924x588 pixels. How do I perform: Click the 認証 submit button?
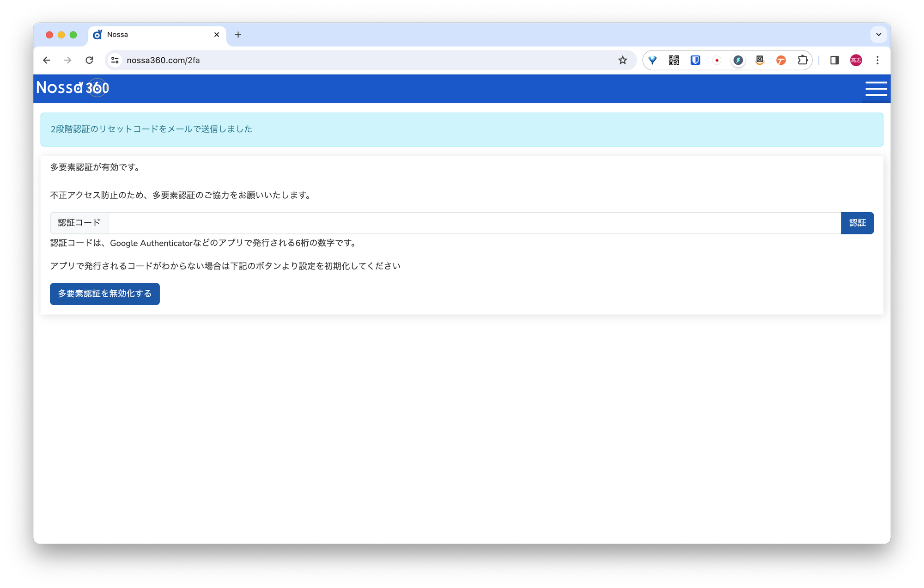coord(857,223)
